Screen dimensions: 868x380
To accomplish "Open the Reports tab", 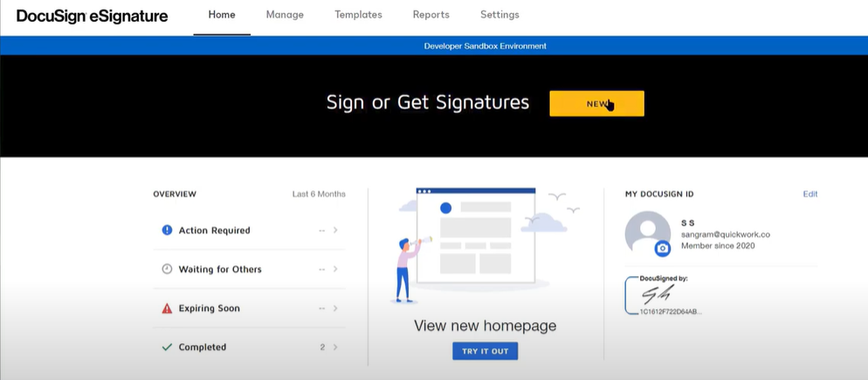I will [431, 15].
